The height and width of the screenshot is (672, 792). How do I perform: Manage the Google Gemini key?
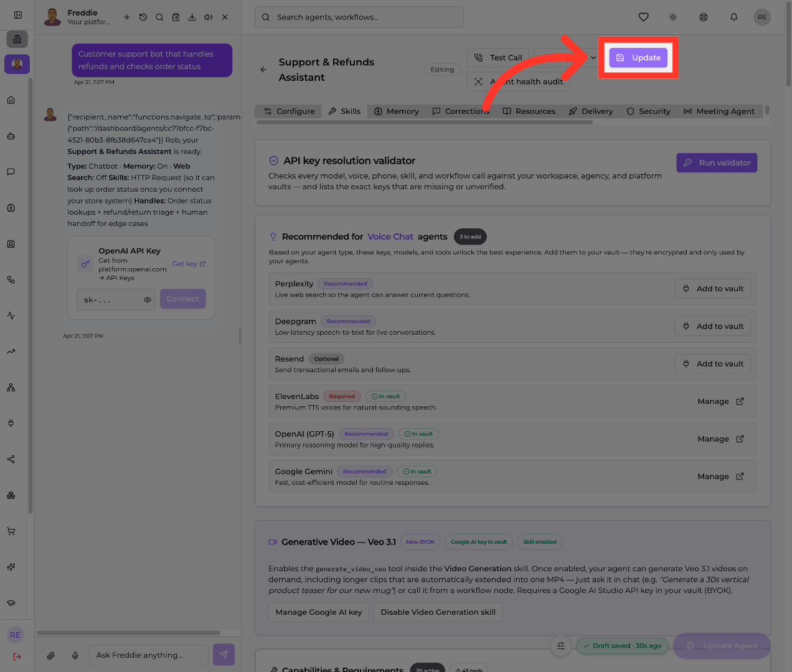[x=720, y=477]
